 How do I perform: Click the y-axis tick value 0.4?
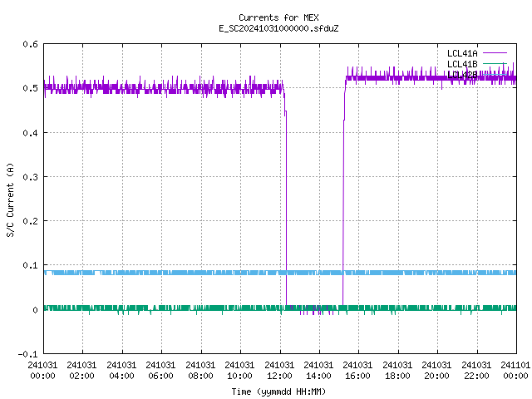[x=30, y=133]
